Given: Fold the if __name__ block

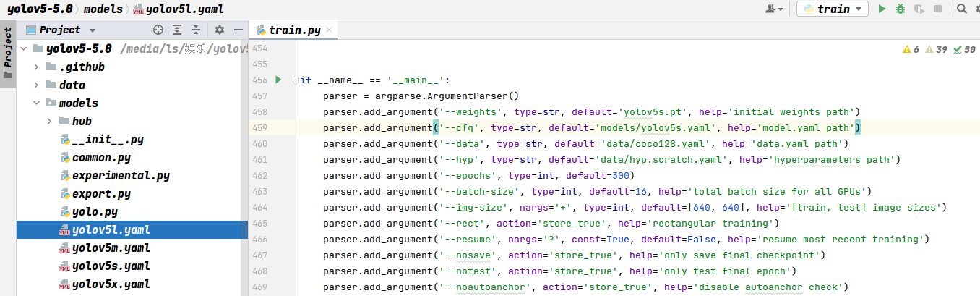Looking at the screenshot, I should click(296, 80).
